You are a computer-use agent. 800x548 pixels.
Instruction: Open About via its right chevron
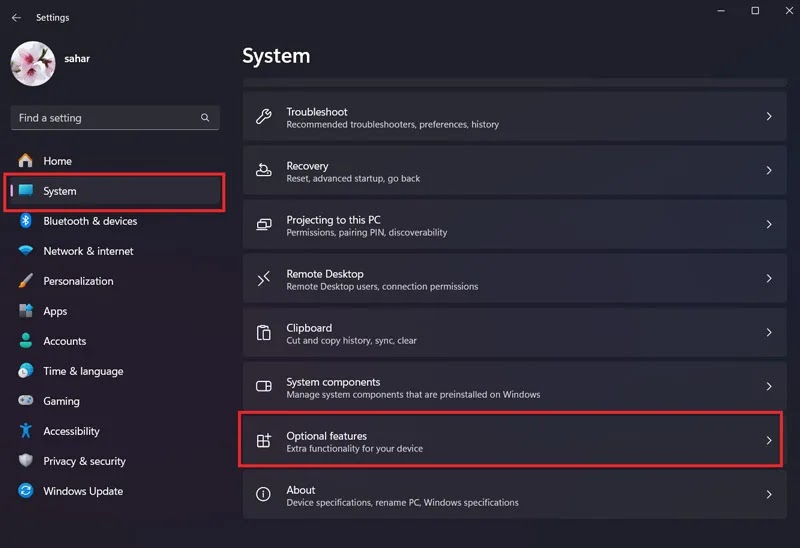pos(769,494)
